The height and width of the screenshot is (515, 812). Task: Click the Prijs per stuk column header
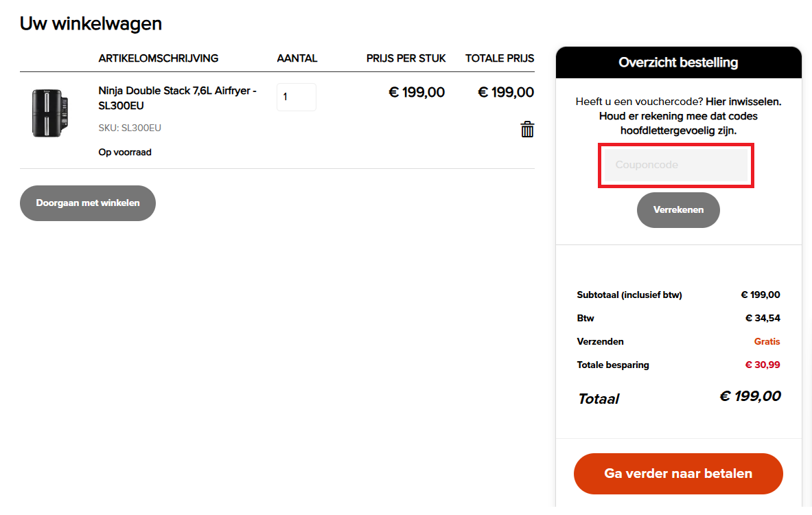406,58
